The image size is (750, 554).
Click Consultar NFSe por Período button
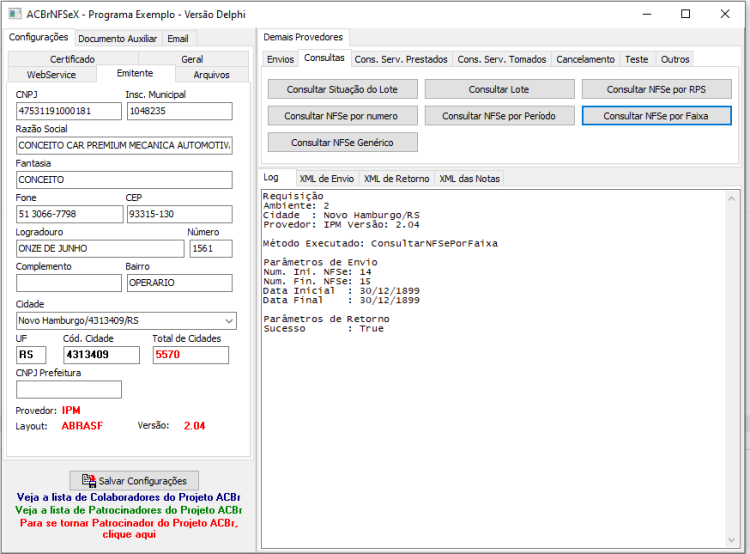(499, 116)
